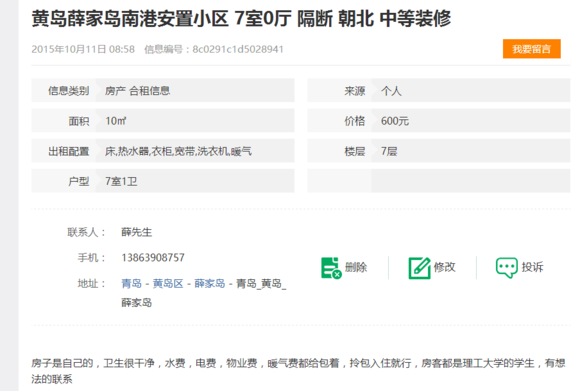Click the 联系人: label
580x391 pixels.
point(86,232)
